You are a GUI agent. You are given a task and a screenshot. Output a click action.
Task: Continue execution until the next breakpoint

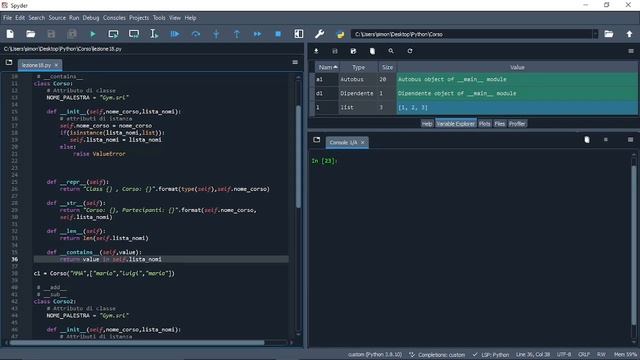(257, 34)
